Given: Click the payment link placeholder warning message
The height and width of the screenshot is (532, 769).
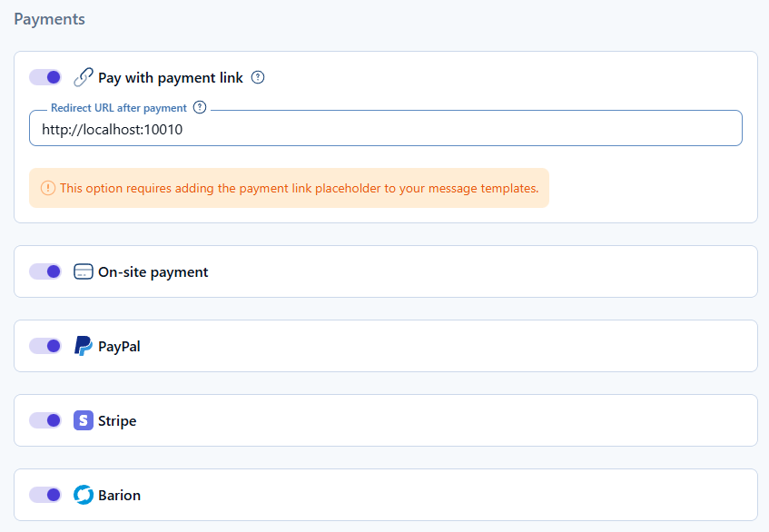Looking at the screenshot, I should point(299,188).
